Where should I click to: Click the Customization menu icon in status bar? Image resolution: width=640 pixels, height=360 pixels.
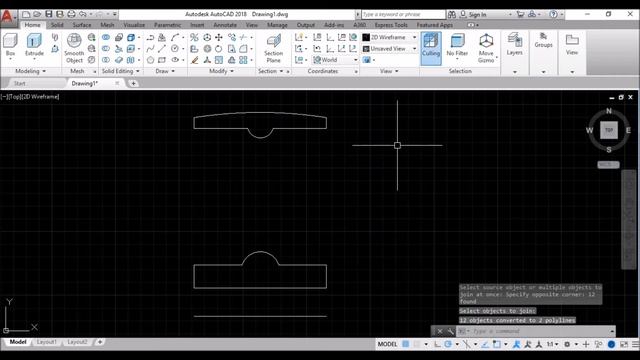pos(635,344)
